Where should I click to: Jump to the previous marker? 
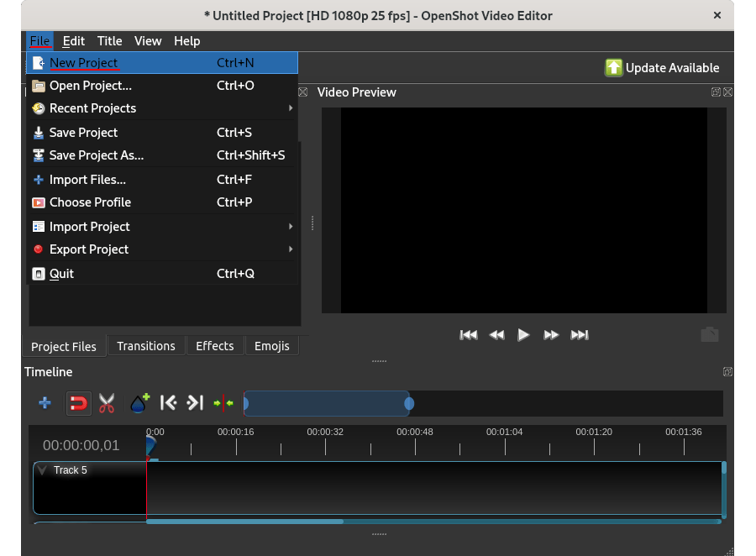(x=168, y=403)
